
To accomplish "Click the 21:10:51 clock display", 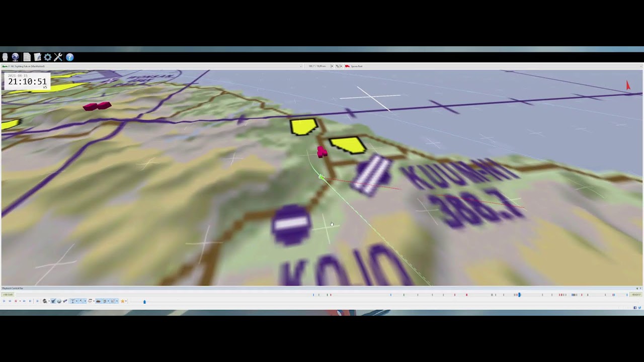I will point(27,81).
